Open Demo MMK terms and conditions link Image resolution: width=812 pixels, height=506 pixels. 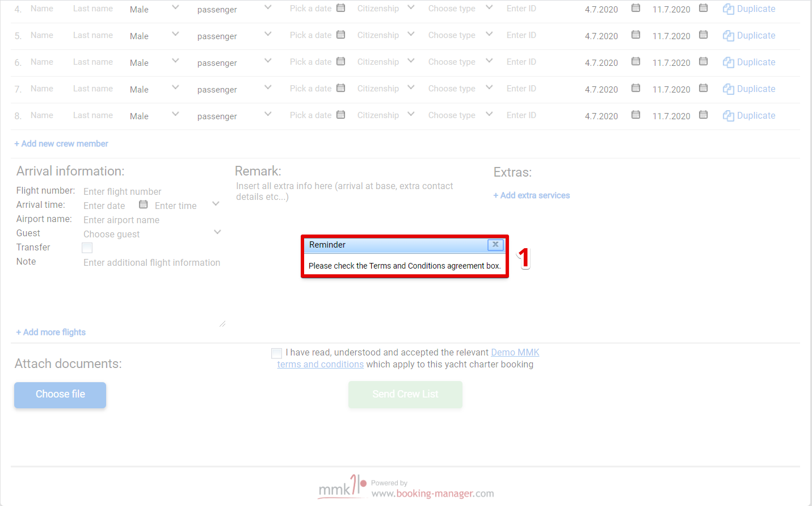click(408, 358)
